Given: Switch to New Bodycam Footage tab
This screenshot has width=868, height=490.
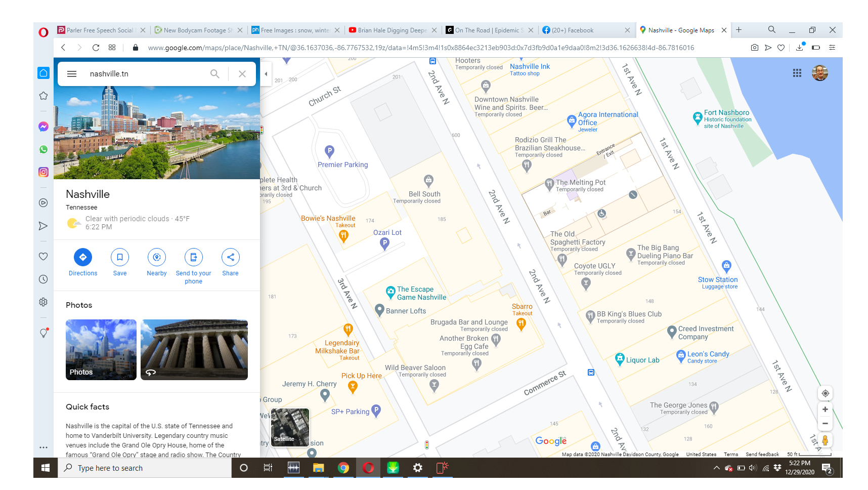Looking at the screenshot, I should (x=198, y=30).
